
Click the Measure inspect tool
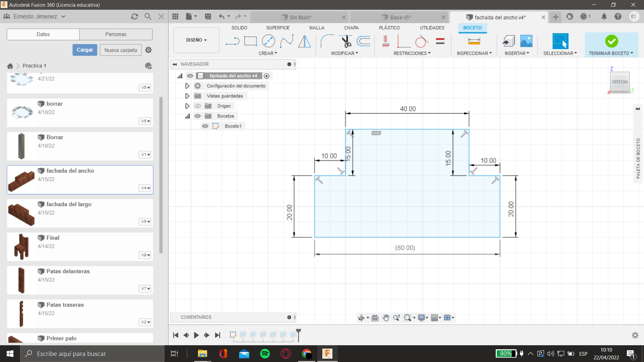474,41
